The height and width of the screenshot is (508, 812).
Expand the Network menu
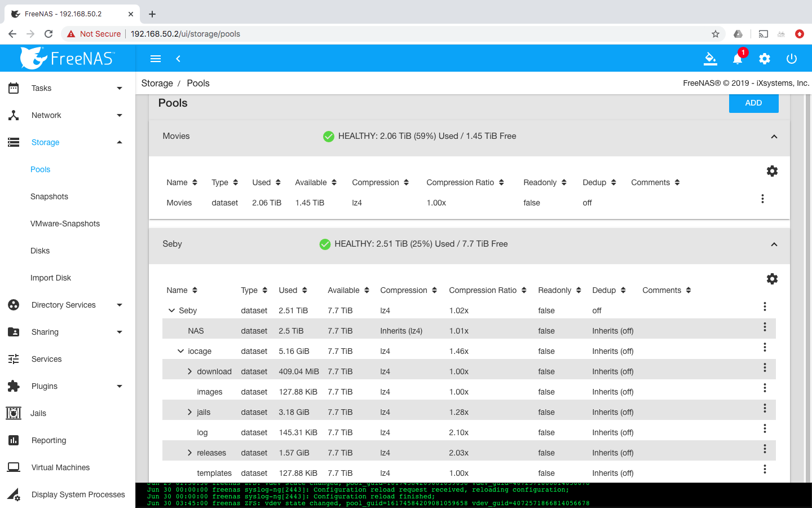click(68, 115)
